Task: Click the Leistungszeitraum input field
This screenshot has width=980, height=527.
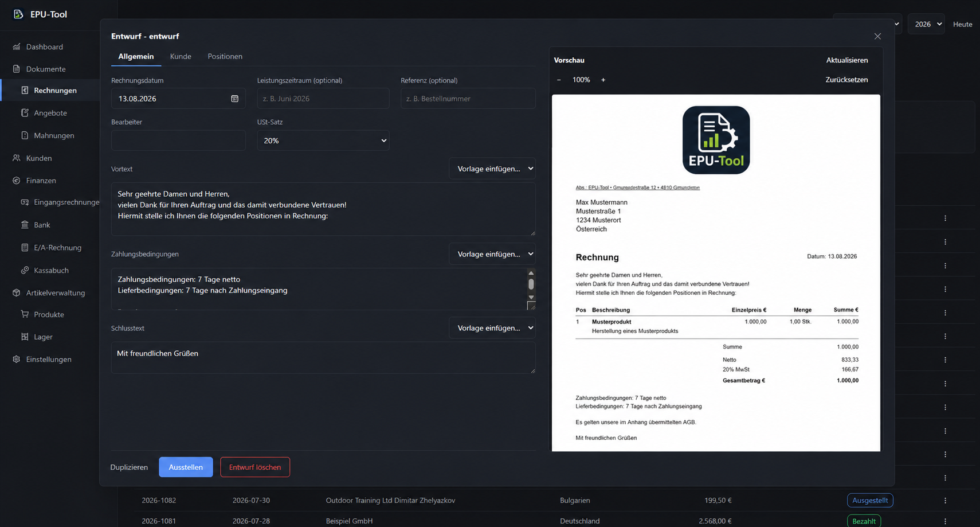Action: 323,99
